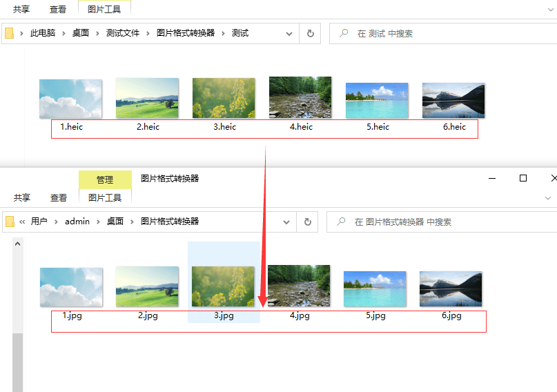
Task: Select the 4.jpg forest stream thumbnail
Action: point(299,286)
